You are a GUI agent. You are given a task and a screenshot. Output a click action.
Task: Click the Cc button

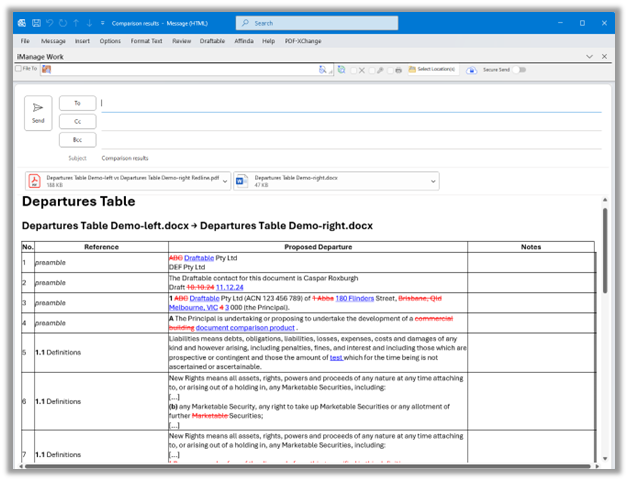(x=78, y=121)
